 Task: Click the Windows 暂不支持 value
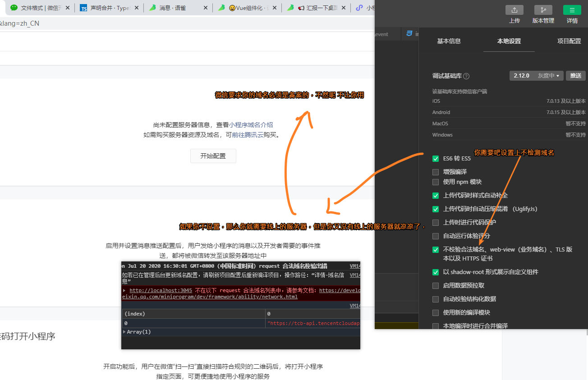click(x=576, y=135)
